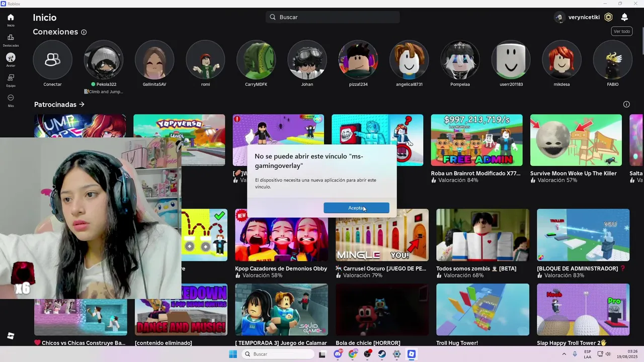Screen dimensions: 644x362
Task: Open Johan's avatar
Action: [x=307, y=60]
